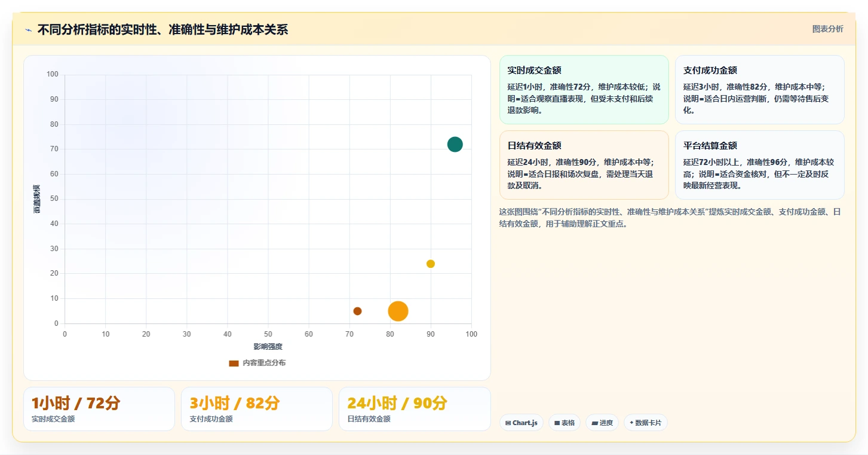Click the chart title heading text
This screenshot has height=455, width=868.
(x=162, y=30)
